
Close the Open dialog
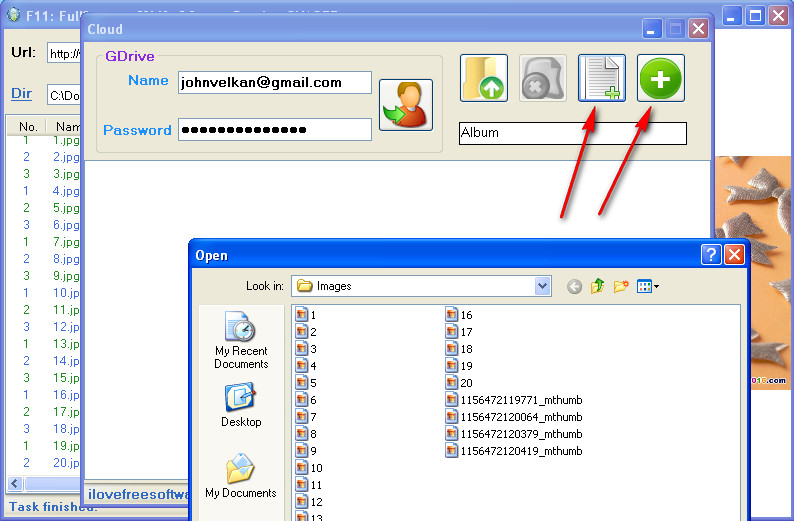[734, 254]
